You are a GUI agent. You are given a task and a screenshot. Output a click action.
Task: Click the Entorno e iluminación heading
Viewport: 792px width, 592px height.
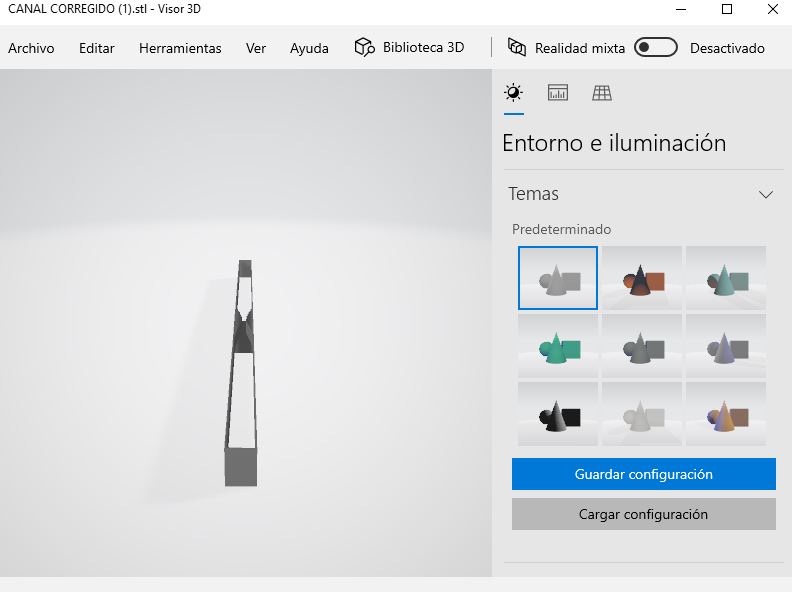coord(614,143)
